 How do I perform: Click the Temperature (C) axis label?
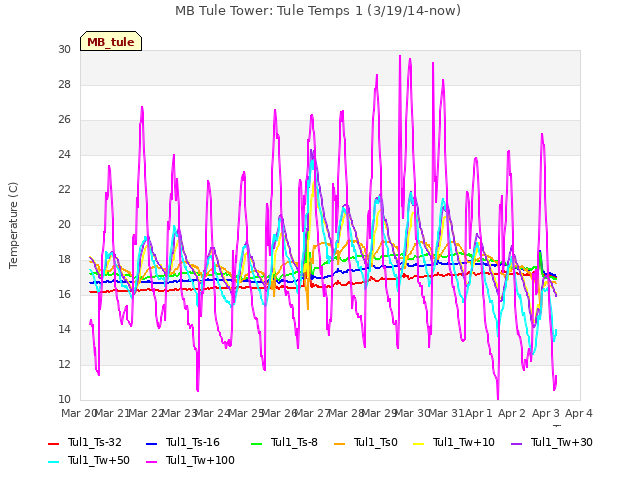[13, 225]
